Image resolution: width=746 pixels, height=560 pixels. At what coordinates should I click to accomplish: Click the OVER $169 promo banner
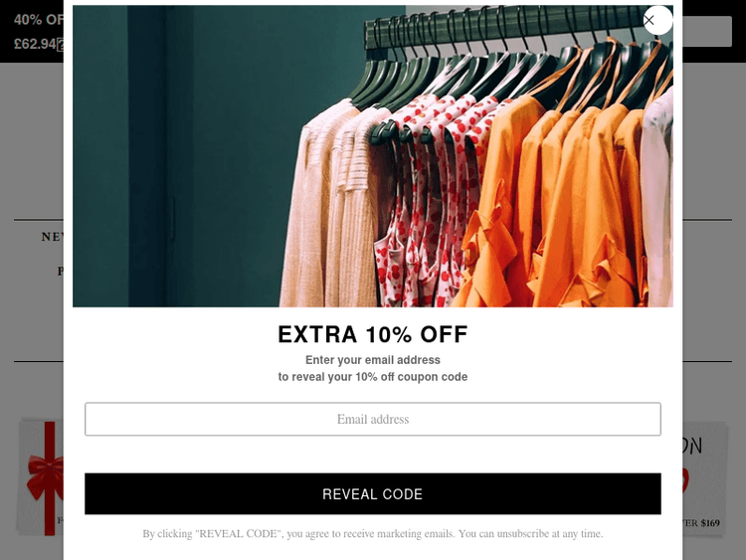pyautogui.click(x=705, y=478)
